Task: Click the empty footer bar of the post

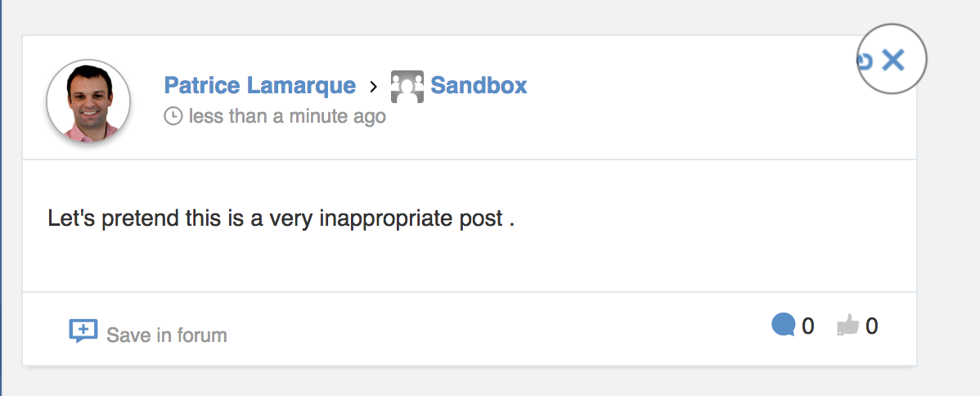Action: click(x=500, y=328)
